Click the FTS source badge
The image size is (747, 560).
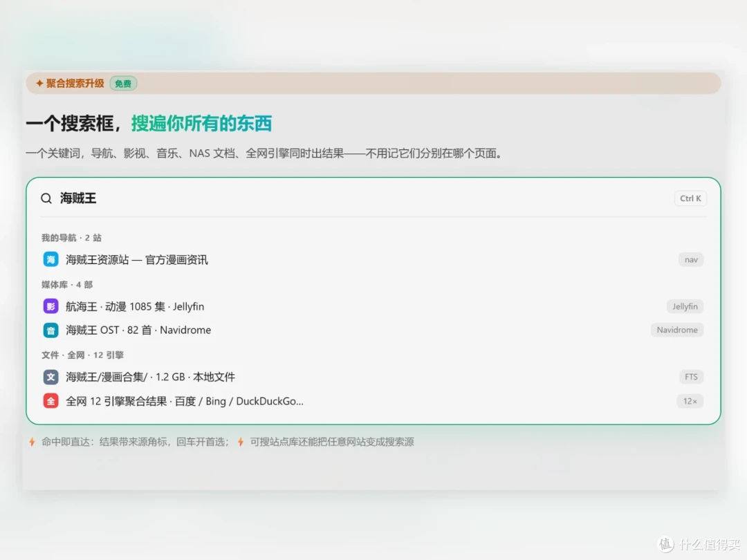(691, 377)
